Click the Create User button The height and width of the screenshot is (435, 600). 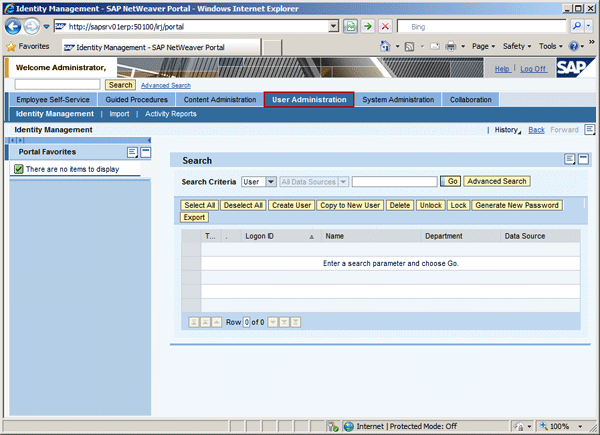(x=292, y=205)
